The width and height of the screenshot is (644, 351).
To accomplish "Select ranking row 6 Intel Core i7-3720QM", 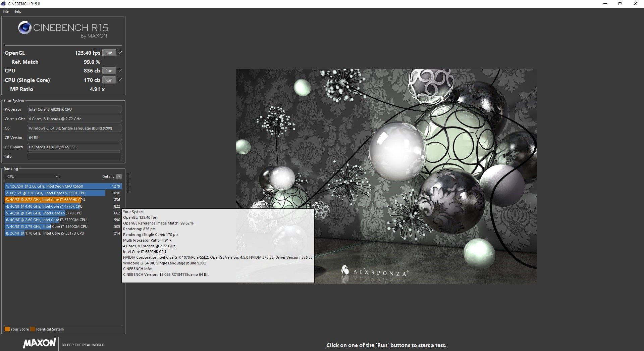I will [x=63, y=220].
